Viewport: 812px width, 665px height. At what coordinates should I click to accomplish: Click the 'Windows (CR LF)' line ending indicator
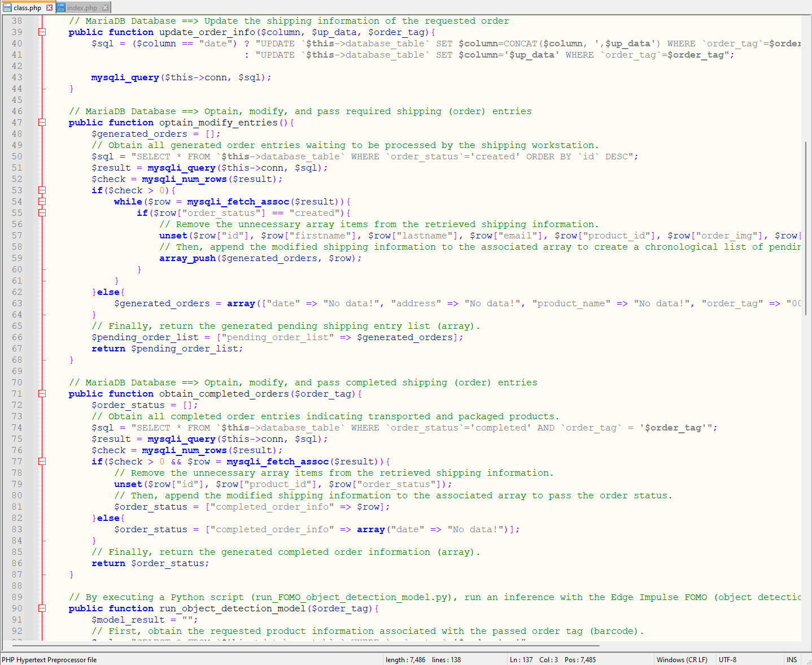pyautogui.click(x=682, y=659)
